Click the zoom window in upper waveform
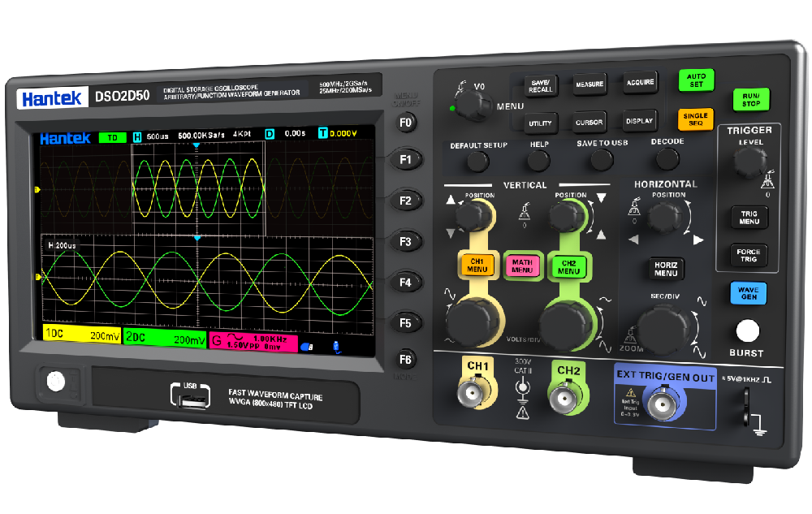The height and width of the screenshot is (514, 812). [198, 189]
